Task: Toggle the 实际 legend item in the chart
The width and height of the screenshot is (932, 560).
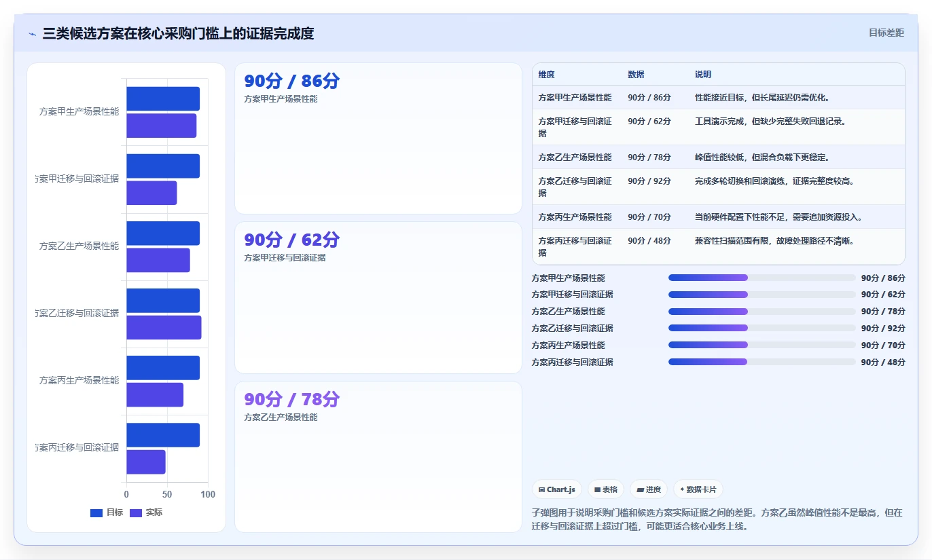Action: [146, 512]
